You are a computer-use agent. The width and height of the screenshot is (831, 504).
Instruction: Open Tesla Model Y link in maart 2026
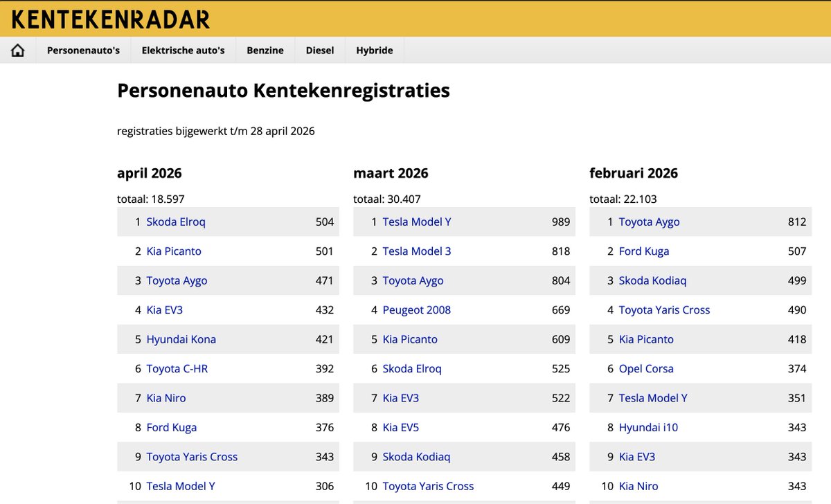coord(417,222)
